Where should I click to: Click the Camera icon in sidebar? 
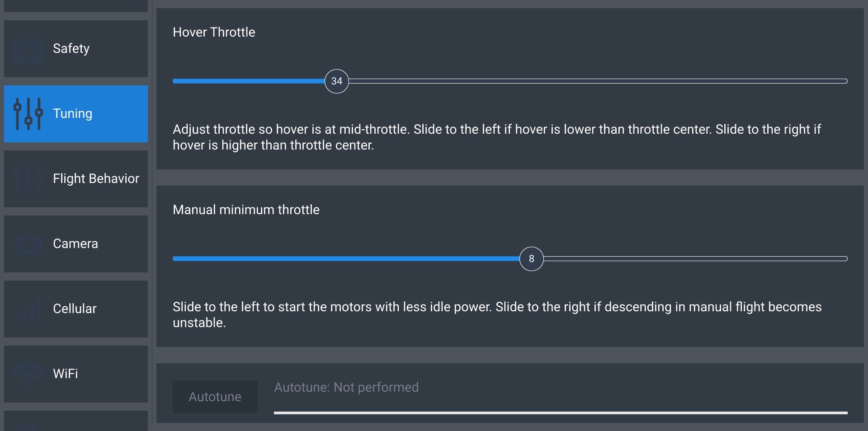(28, 244)
